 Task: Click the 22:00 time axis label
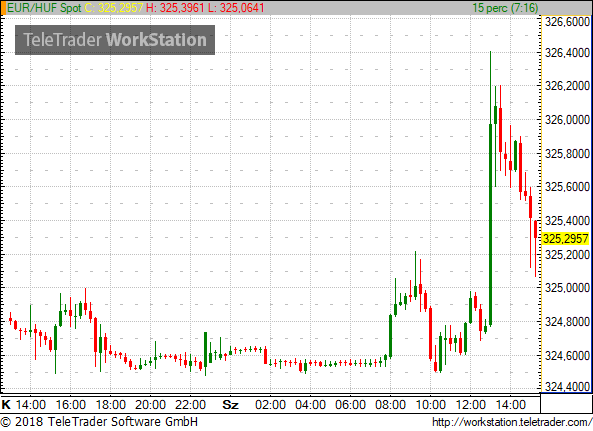click(x=190, y=405)
